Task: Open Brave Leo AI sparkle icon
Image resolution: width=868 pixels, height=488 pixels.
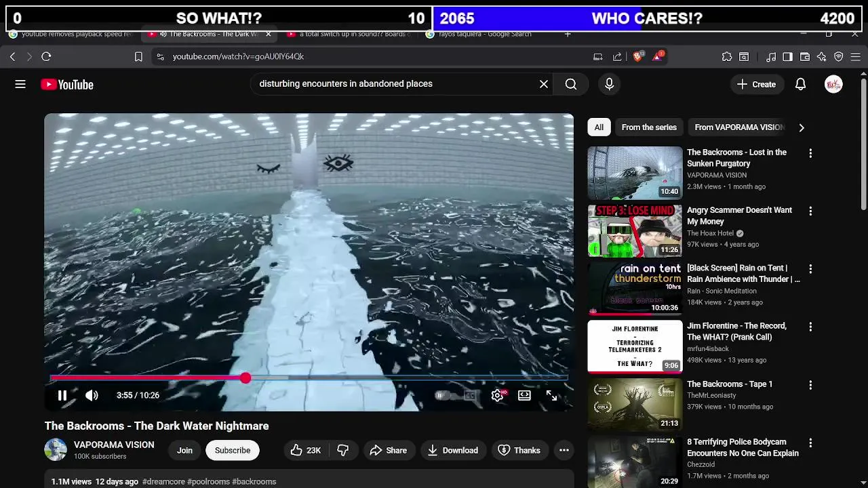Action: [822, 57]
